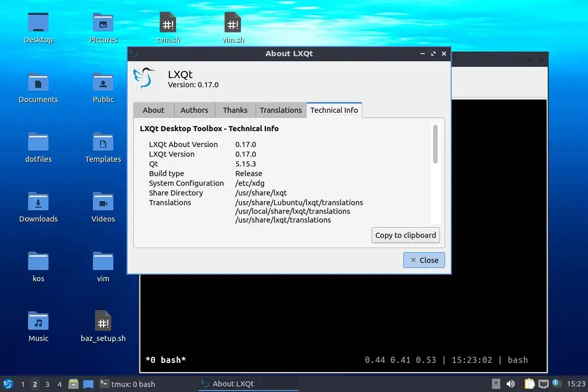Open the clipboard manager tray icon

529,384
